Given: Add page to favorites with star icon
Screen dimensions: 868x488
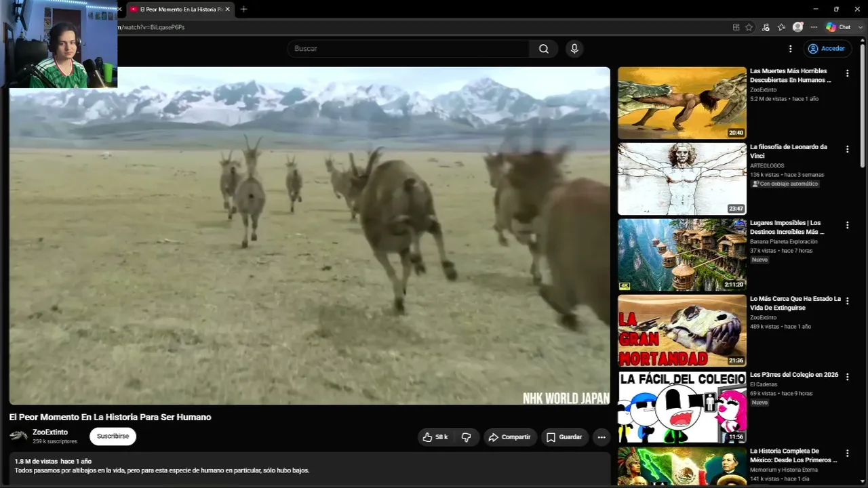Looking at the screenshot, I should [749, 27].
